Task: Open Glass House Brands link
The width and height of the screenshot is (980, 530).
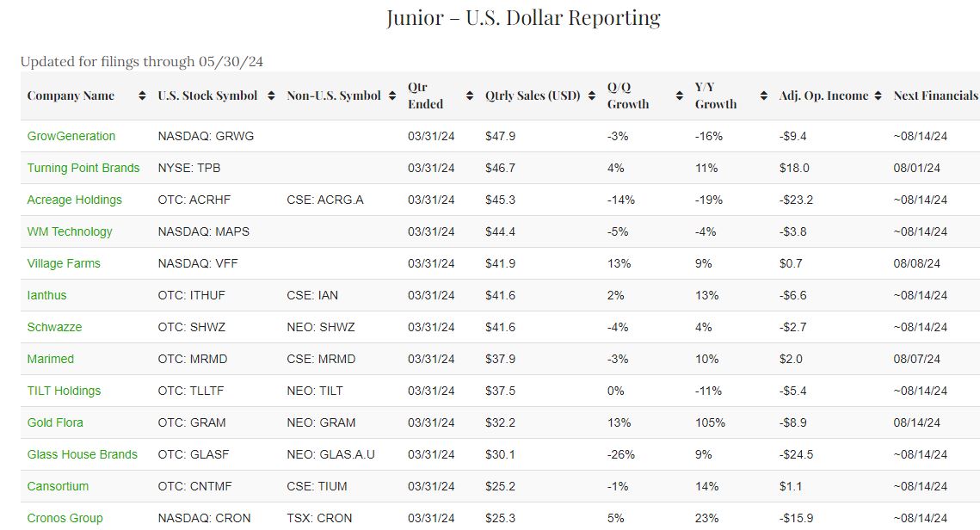Action: click(x=83, y=454)
